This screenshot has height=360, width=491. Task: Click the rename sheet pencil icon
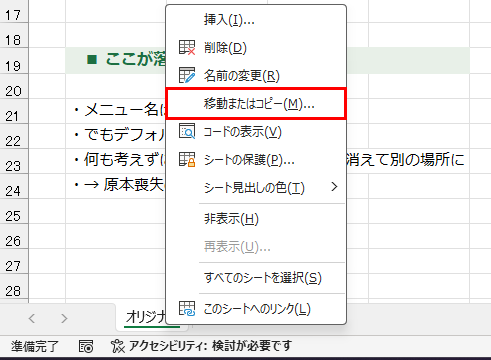coord(187,75)
